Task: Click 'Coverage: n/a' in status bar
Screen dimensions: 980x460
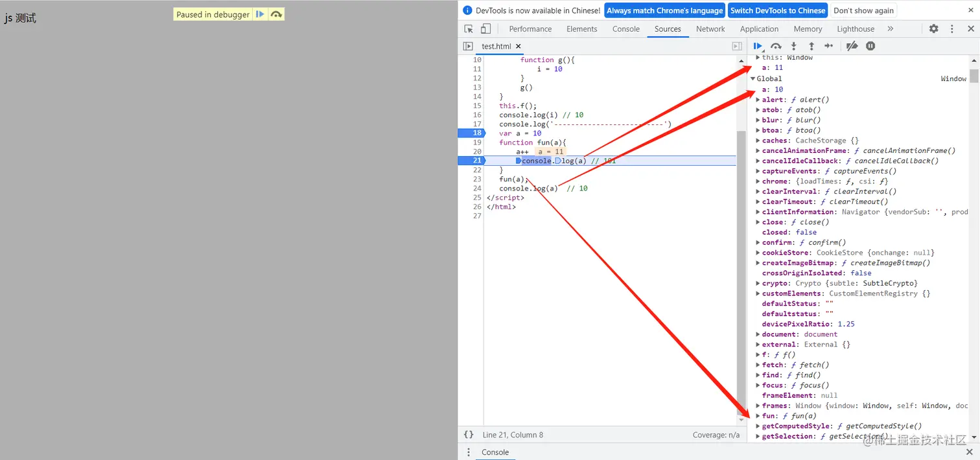Action: [716, 435]
